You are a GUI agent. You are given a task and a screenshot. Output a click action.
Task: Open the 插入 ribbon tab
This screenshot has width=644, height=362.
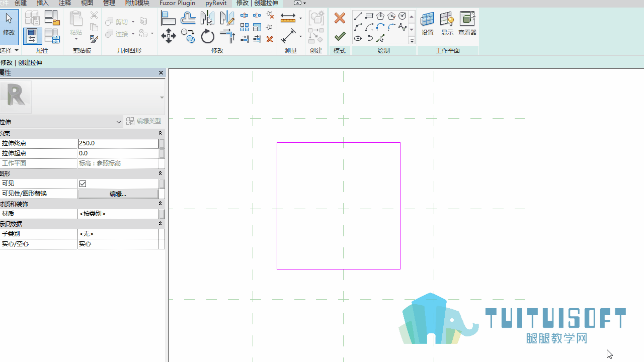43,3
